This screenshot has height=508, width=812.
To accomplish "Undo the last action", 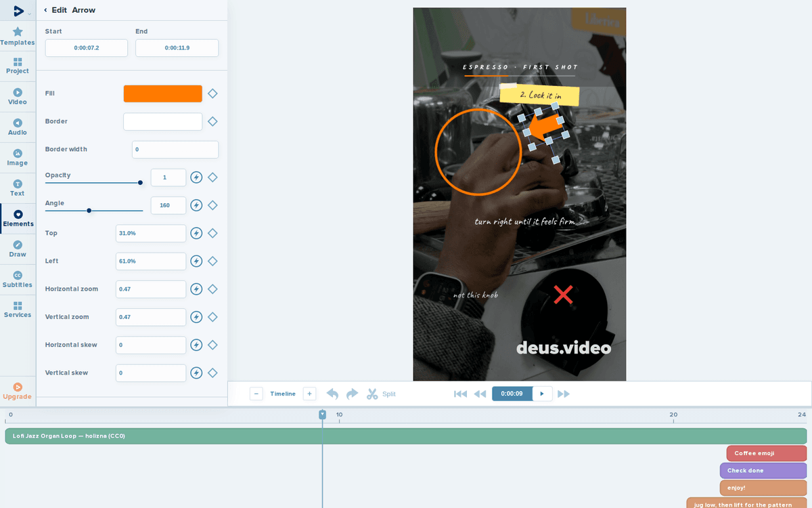I will [x=332, y=394].
